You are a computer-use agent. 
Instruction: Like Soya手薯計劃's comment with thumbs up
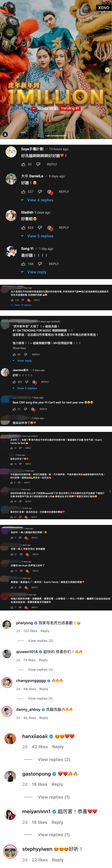point(23,164)
